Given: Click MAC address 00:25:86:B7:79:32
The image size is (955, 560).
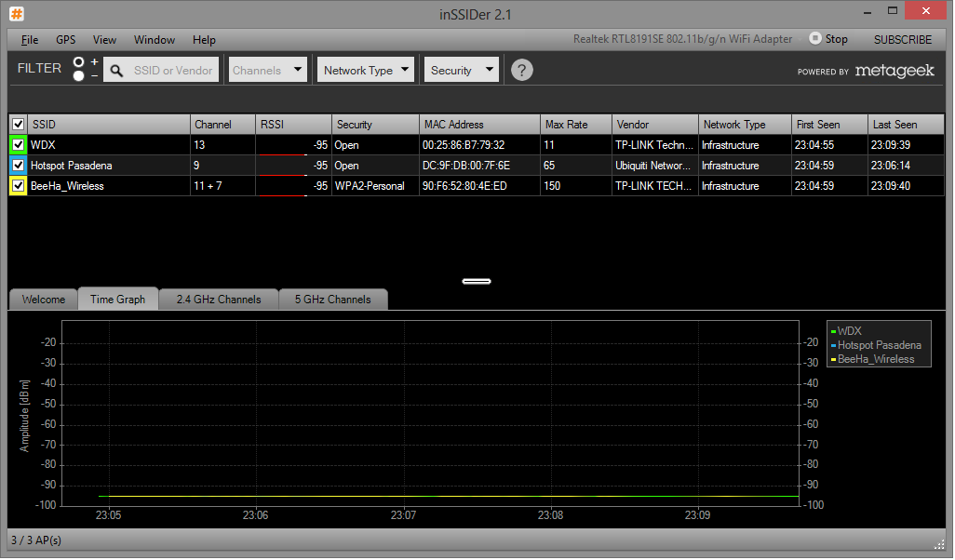Looking at the screenshot, I should click(x=464, y=145).
